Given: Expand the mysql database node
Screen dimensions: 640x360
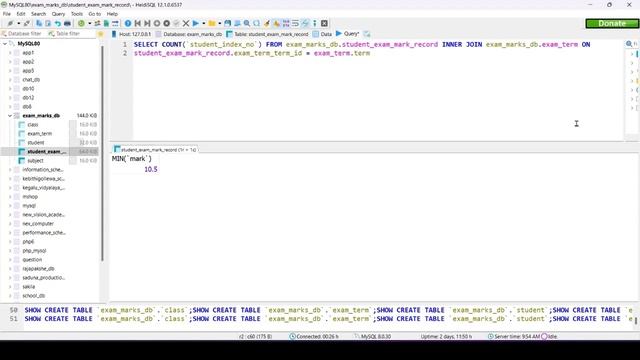Looking at the screenshot, I should pyautogui.click(x=10, y=206).
